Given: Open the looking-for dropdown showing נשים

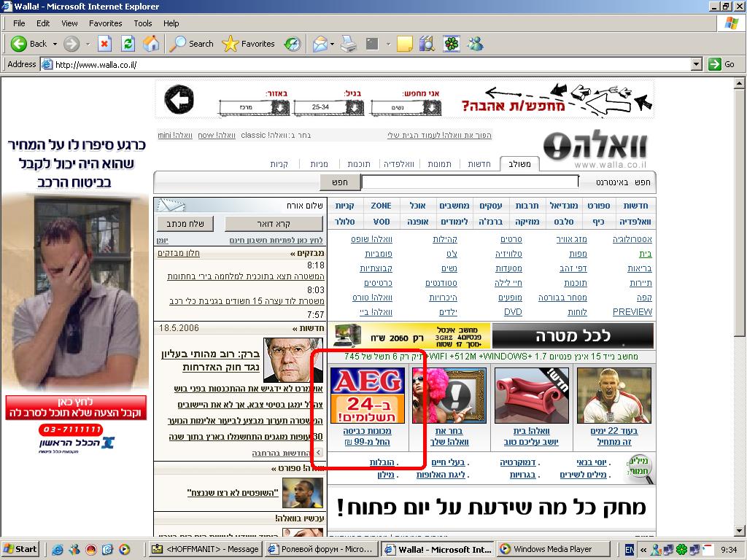Looking at the screenshot, I should [406, 108].
